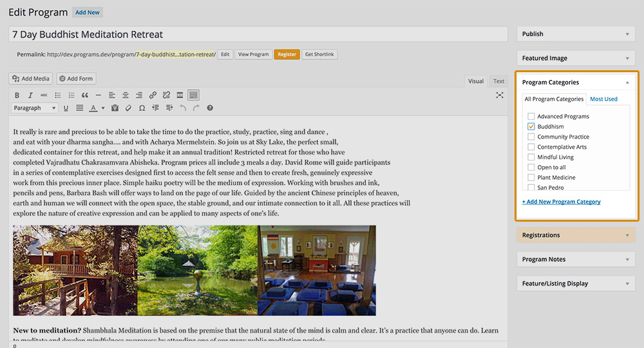
Task: Open keyboard shortcuts help icon
Action: tap(210, 108)
